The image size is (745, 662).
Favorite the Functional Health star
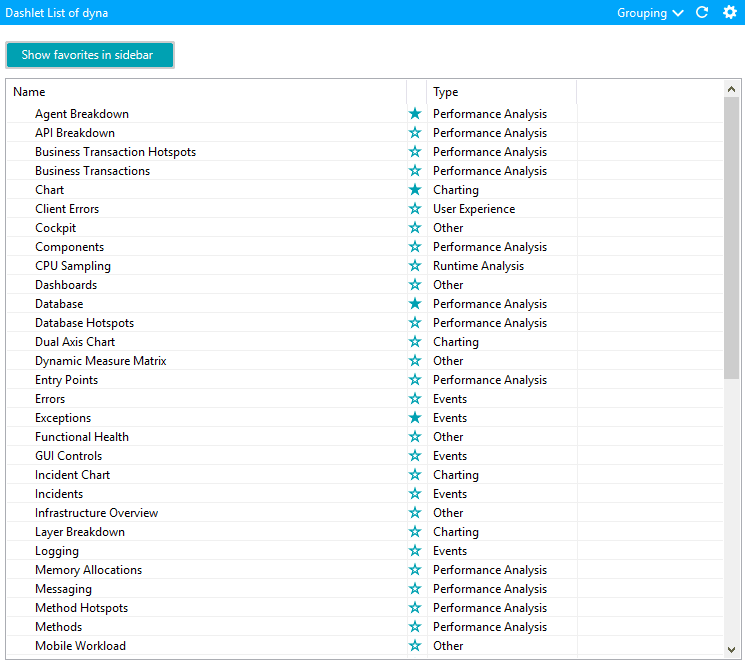[x=415, y=437]
